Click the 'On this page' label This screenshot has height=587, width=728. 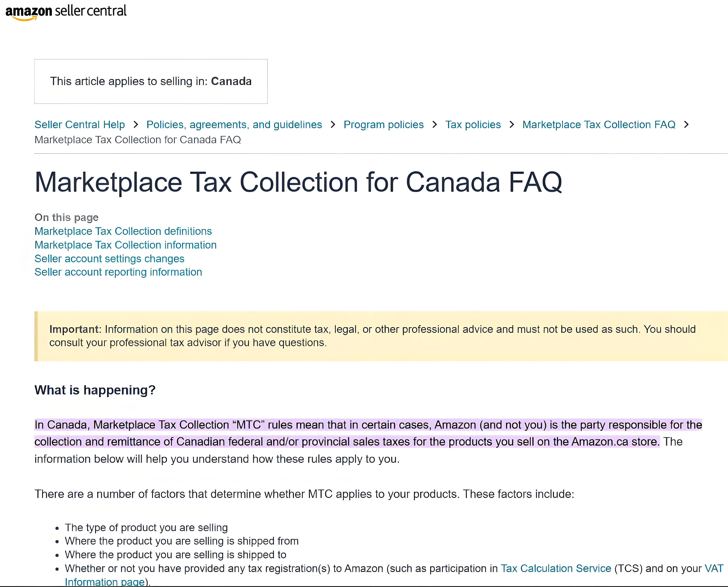[x=66, y=217]
